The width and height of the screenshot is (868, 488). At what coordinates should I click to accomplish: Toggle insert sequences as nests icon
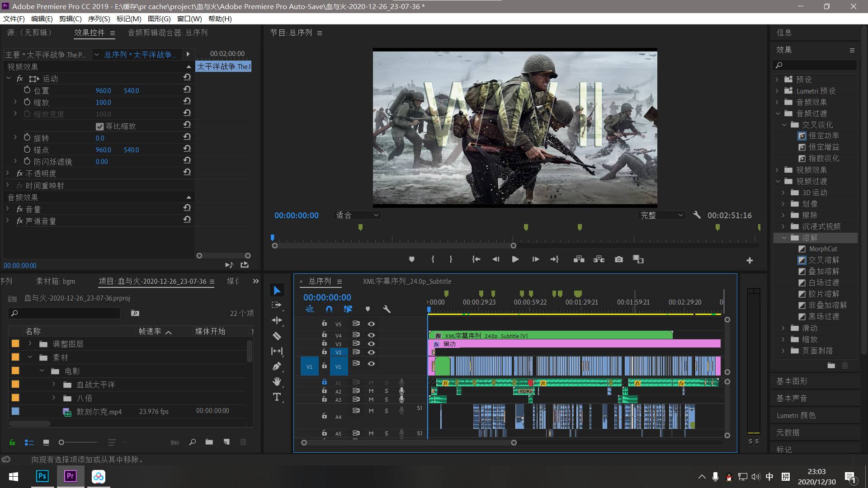[310, 309]
